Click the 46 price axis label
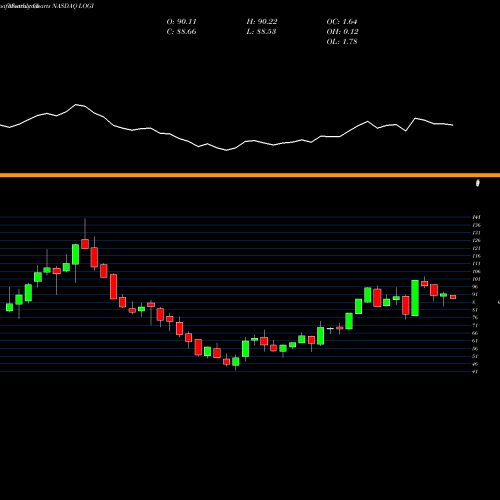Viewport: 500px width, 500px height. pyautogui.click(x=475, y=364)
